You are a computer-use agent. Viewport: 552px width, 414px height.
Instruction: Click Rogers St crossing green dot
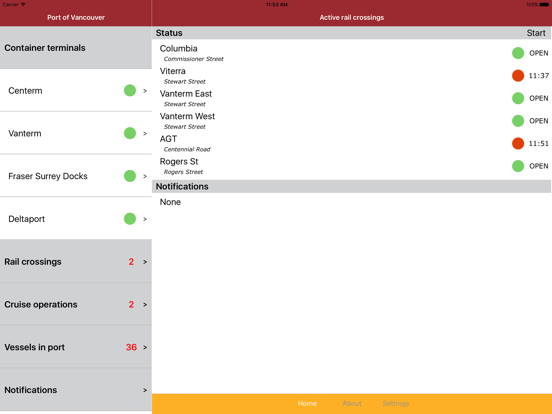coord(518,166)
